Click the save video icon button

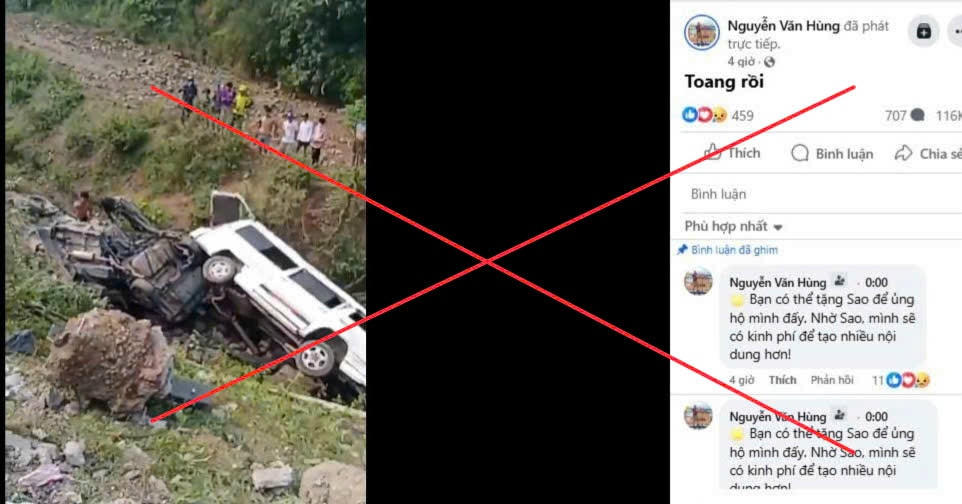923,31
